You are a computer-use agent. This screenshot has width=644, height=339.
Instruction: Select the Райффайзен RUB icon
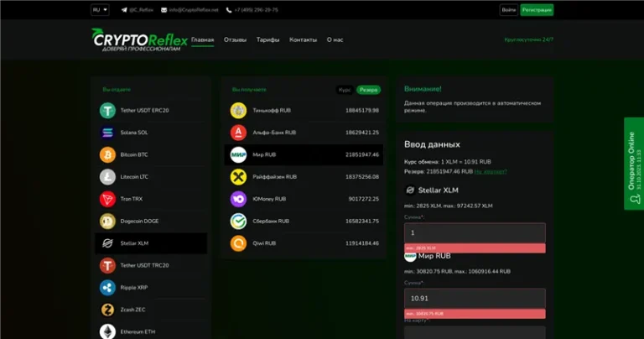point(238,176)
